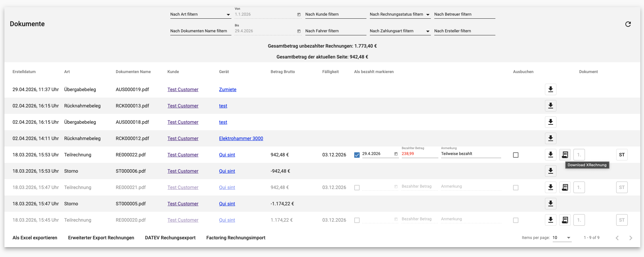Download RCK000013.pdf document

(551, 106)
